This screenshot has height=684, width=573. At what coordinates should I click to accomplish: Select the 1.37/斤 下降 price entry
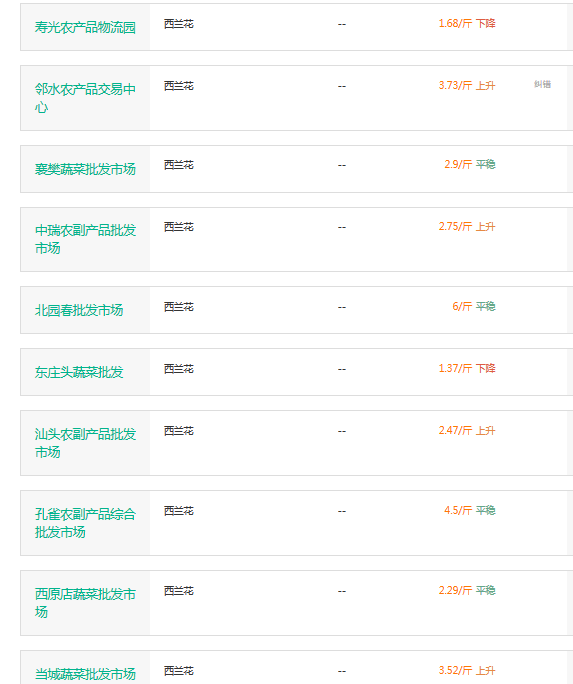(467, 368)
